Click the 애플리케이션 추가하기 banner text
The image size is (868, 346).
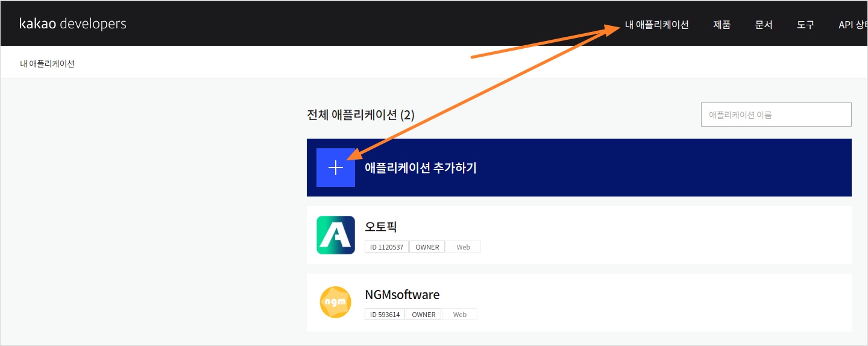(x=421, y=168)
